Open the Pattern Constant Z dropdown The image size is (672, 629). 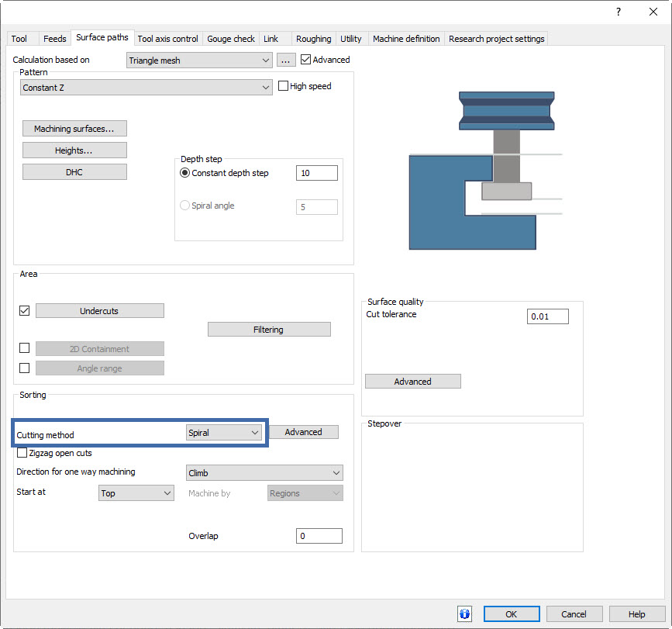pos(146,88)
